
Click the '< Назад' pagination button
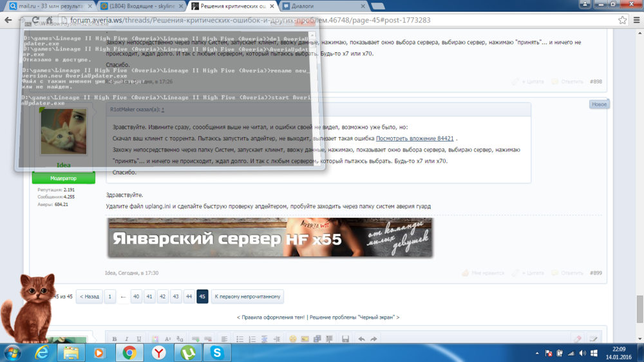point(90,296)
